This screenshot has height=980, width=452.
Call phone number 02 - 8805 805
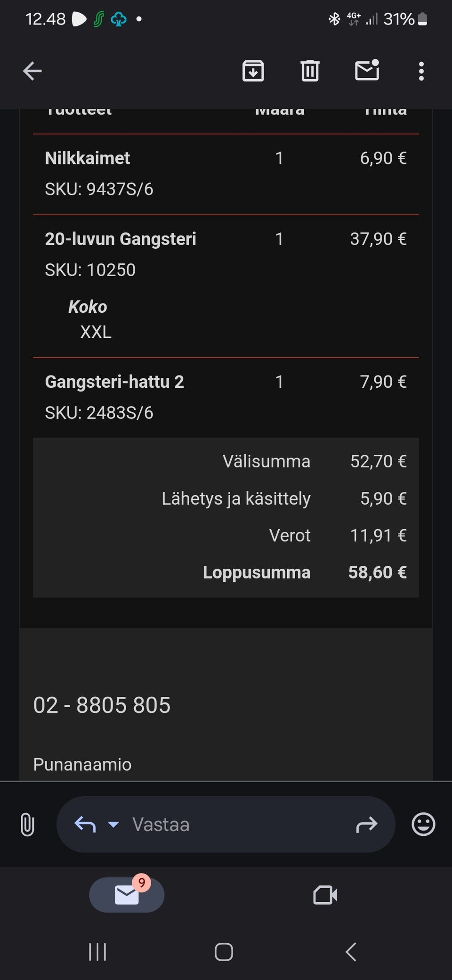102,705
